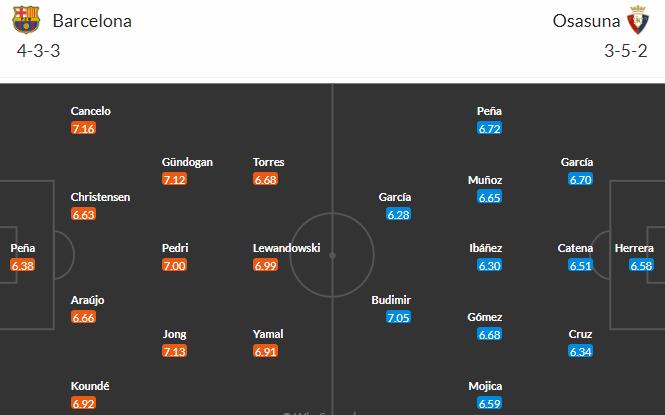Select Mojica's player name
Screen dimensions: 665x415
(x=485, y=386)
